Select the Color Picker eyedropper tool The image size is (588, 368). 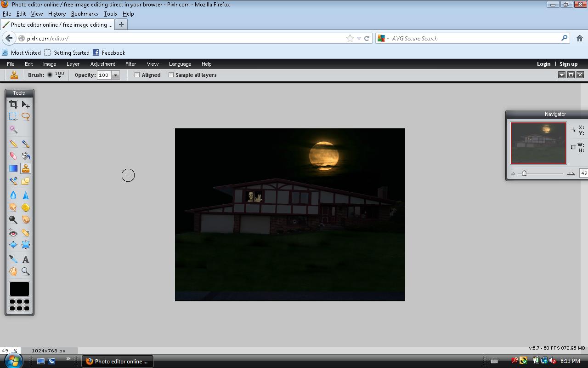(13, 259)
